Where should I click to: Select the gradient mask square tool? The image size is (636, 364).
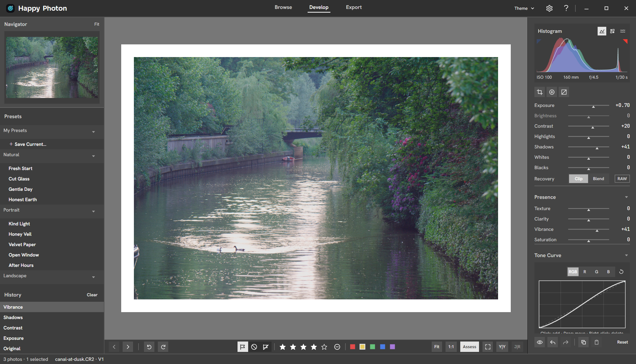coord(564,92)
